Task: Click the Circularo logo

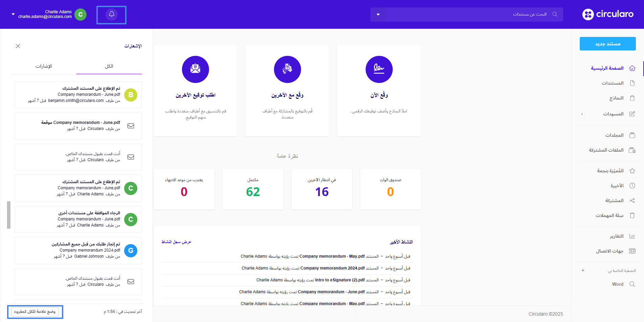Action: (608, 14)
